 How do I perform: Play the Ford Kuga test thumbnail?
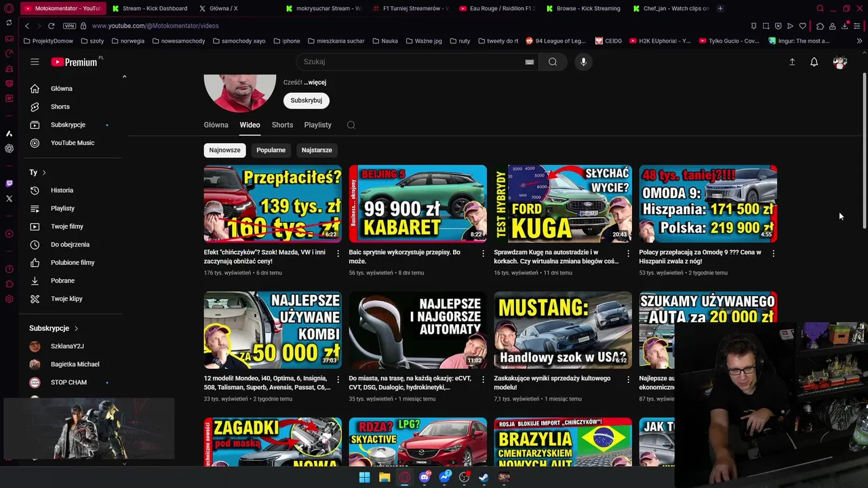pyautogui.click(x=563, y=203)
